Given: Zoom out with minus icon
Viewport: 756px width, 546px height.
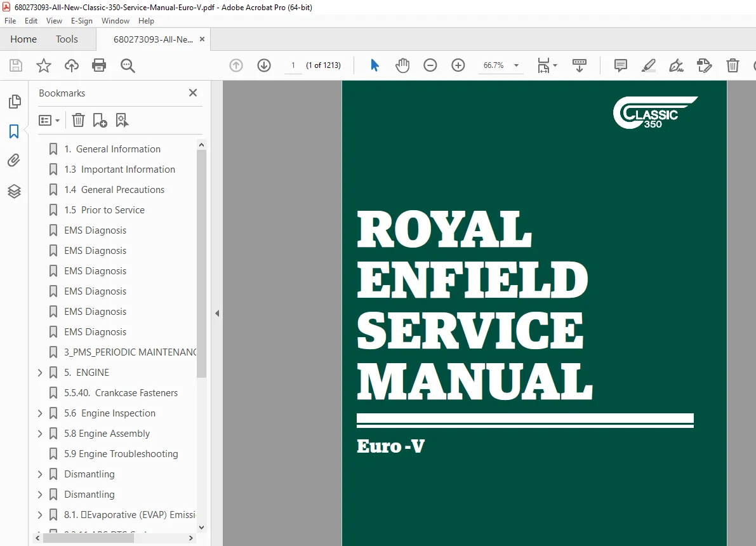Looking at the screenshot, I should click(430, 65).
